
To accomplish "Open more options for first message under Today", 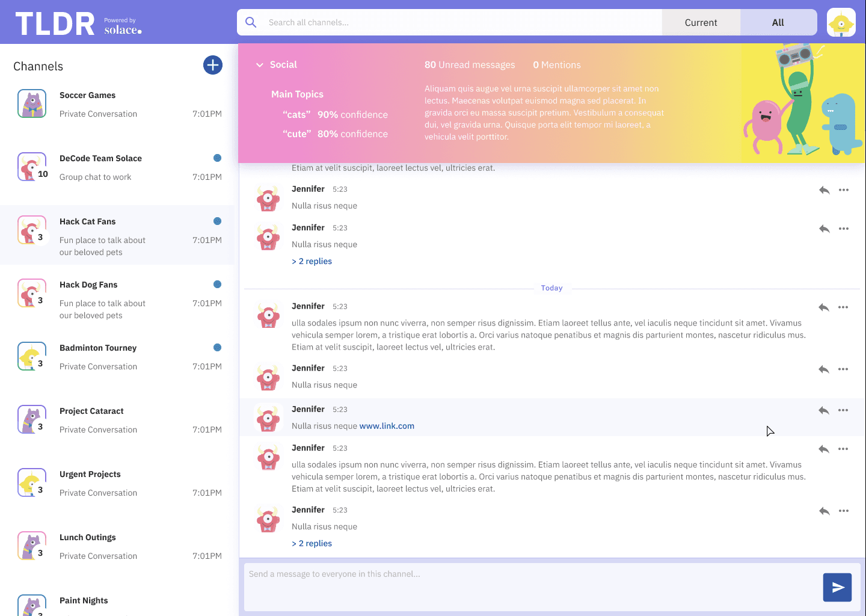I will [843, 307].
